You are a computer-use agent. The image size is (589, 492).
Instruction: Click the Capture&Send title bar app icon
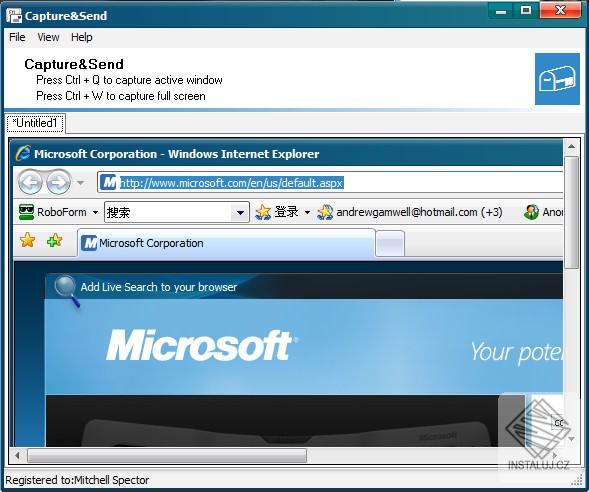[x=14, y=16]
